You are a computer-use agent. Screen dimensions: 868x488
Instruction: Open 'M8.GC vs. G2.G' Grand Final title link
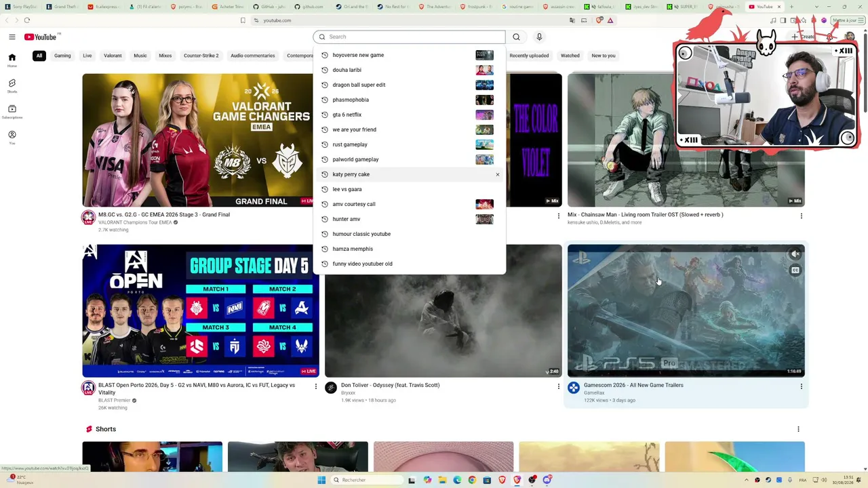click(164, 215)
